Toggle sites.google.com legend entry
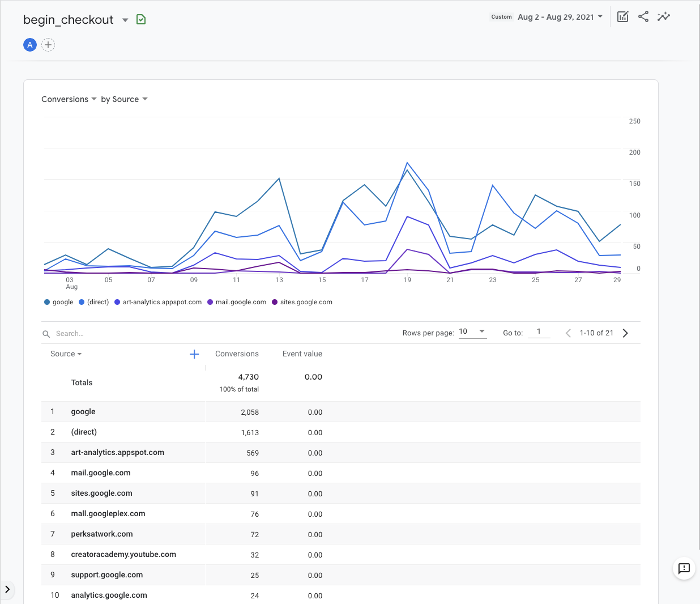Viewport: 700px width, 604px height. point(302,302)
